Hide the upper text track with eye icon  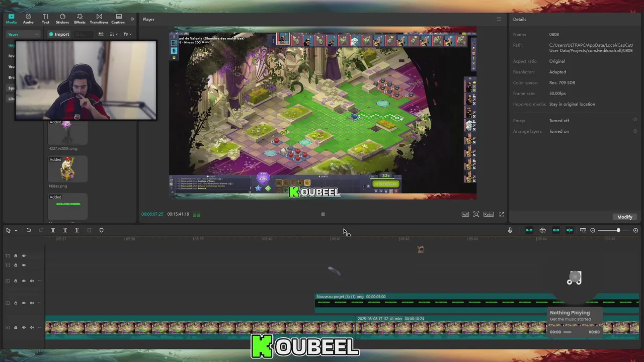coord(24,256)
